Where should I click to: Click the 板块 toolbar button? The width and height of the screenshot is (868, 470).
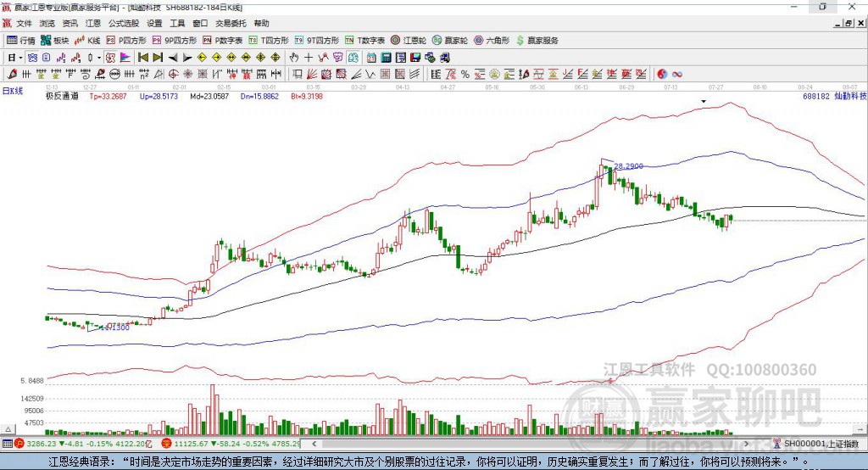(54, 41)
